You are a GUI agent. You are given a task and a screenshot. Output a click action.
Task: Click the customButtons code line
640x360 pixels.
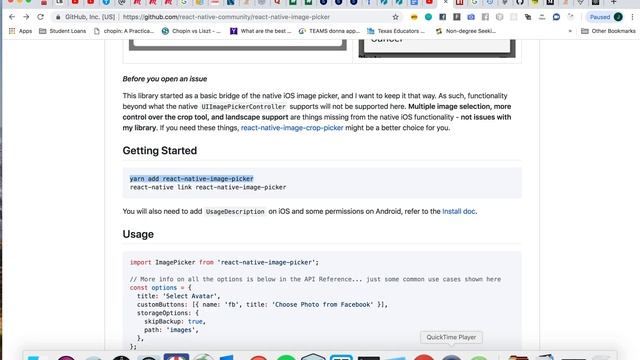pos(262,304)
